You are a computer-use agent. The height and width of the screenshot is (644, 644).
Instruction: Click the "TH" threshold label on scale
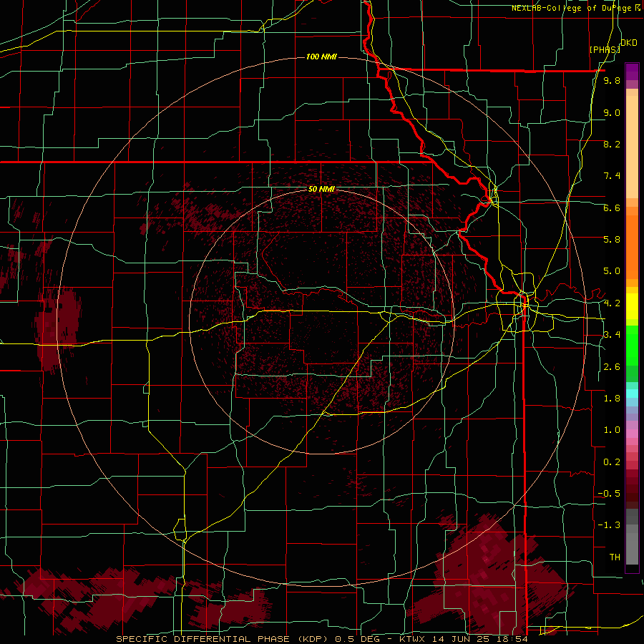coord(615,557)
